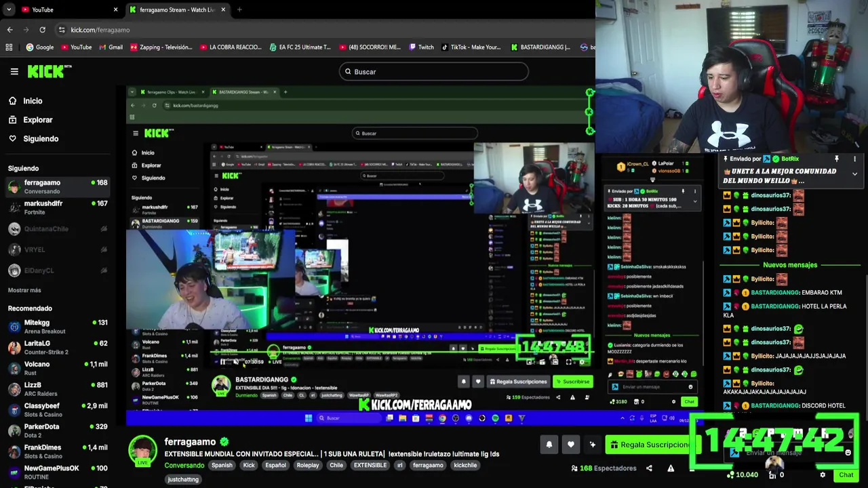Open the ferragaamo channel in the Siguiendo list
Image resolution: width=868 pixels, height=488 pixels.
tap(58, 186)
